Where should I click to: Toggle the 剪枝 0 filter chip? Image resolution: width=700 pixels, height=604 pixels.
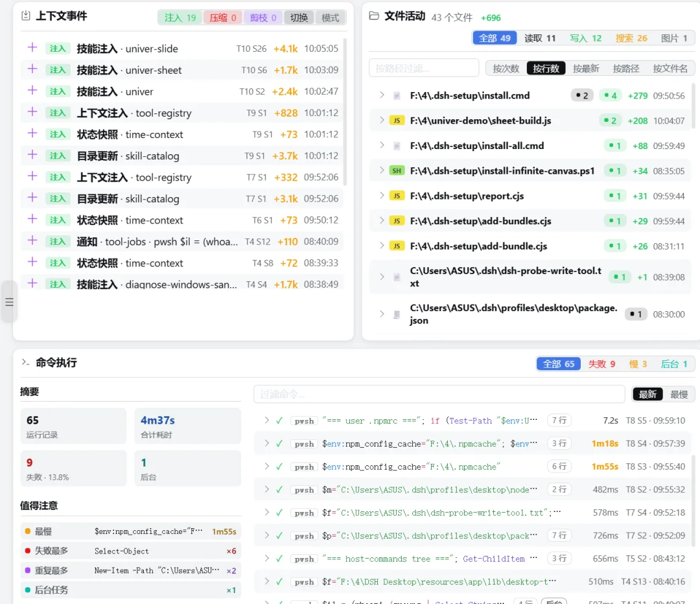pos(263,18)
